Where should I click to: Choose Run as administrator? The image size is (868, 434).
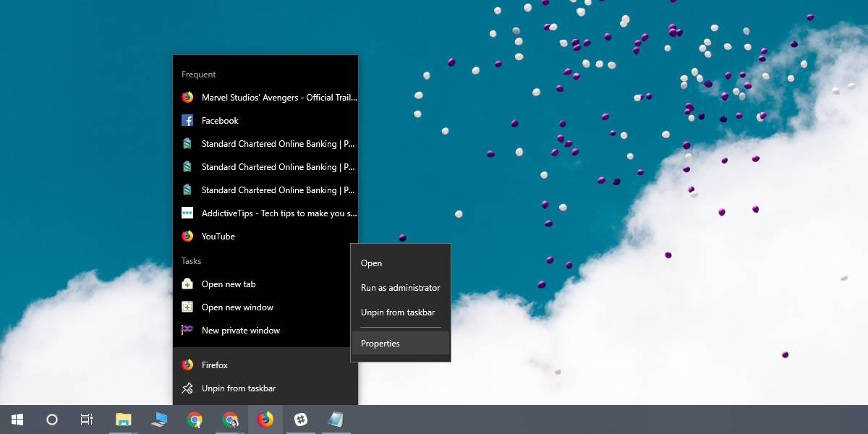tap(401, 288)
